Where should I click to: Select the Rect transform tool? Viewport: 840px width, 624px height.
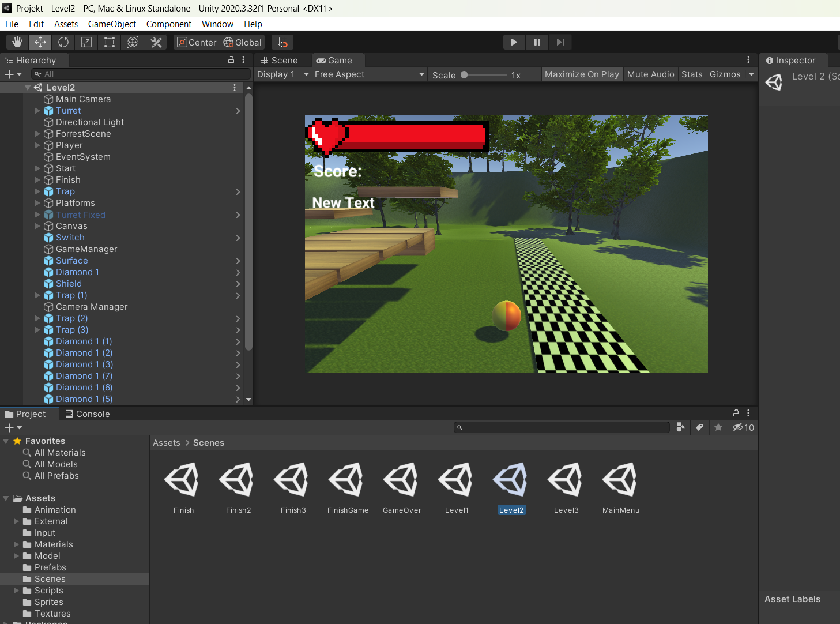pyautogui.click(x=110, y=42)
